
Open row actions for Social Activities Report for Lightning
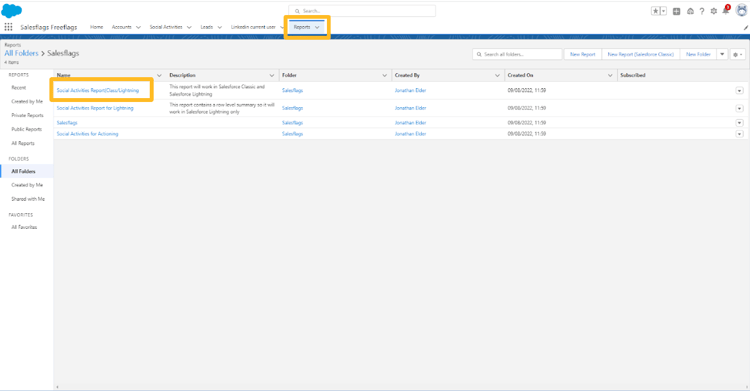(739, 108)
